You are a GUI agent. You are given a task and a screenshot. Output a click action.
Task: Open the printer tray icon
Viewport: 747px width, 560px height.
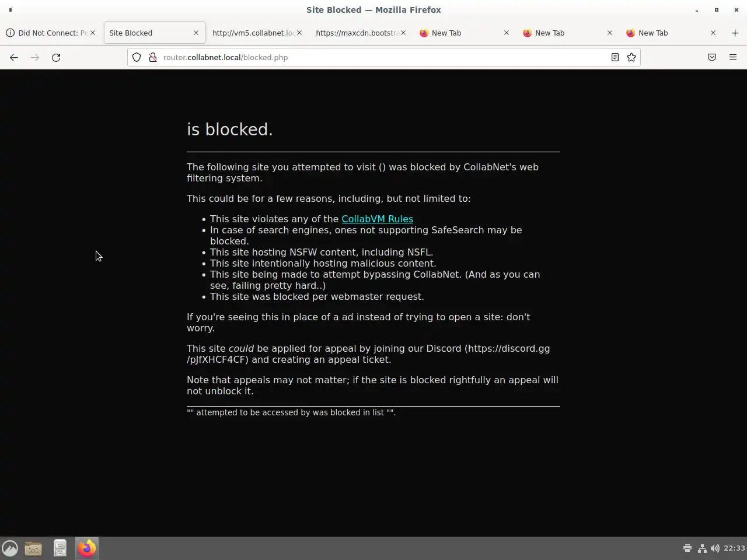coord(687,548)
